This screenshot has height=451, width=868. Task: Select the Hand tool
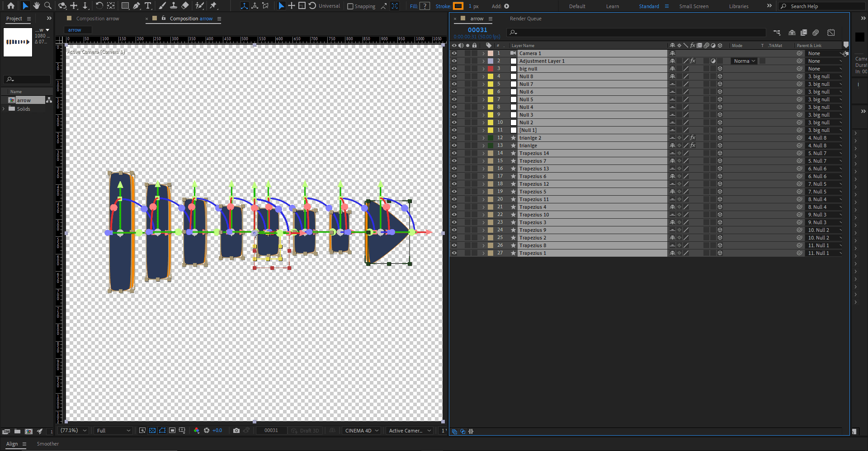(37, 6)
